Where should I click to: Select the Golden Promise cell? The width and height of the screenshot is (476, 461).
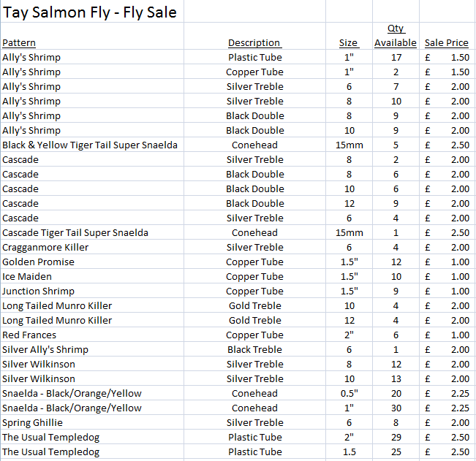(x=92, y=262)
